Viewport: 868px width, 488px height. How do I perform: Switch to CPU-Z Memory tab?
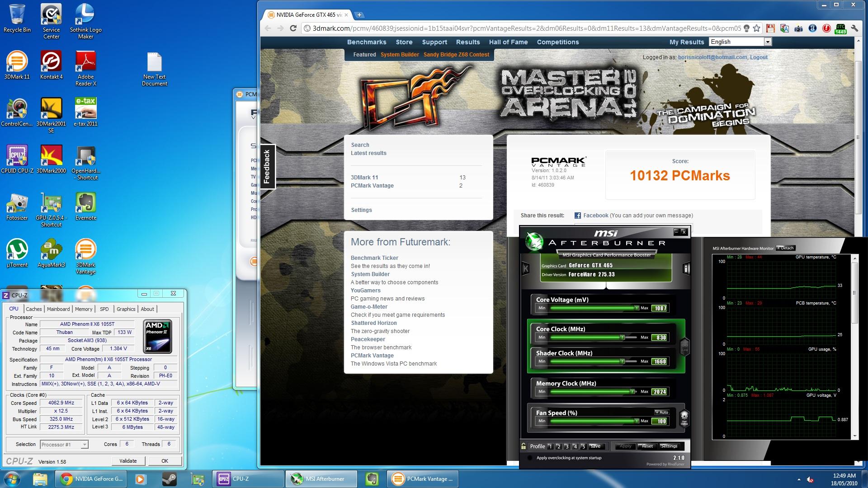click(84, 309)
